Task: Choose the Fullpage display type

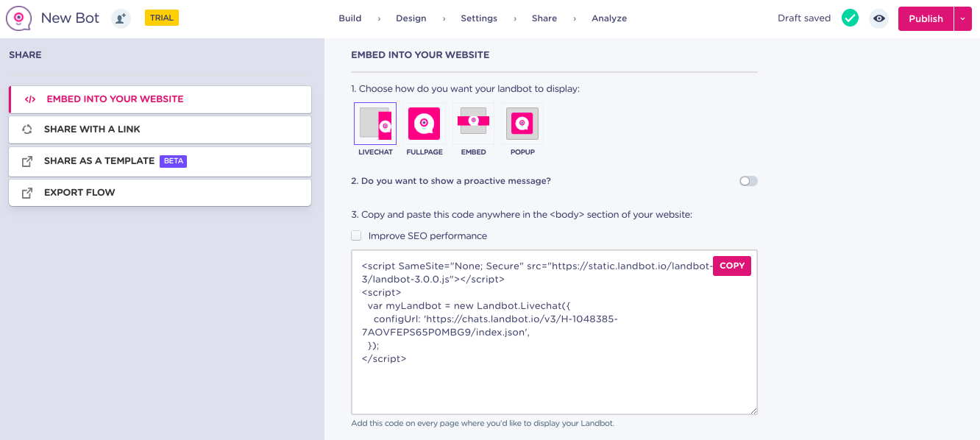Action: [x=425, y=124]
